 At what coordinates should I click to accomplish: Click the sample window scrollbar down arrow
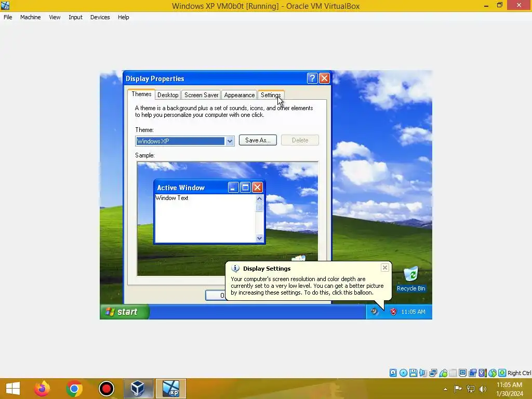tap(260, 238)
